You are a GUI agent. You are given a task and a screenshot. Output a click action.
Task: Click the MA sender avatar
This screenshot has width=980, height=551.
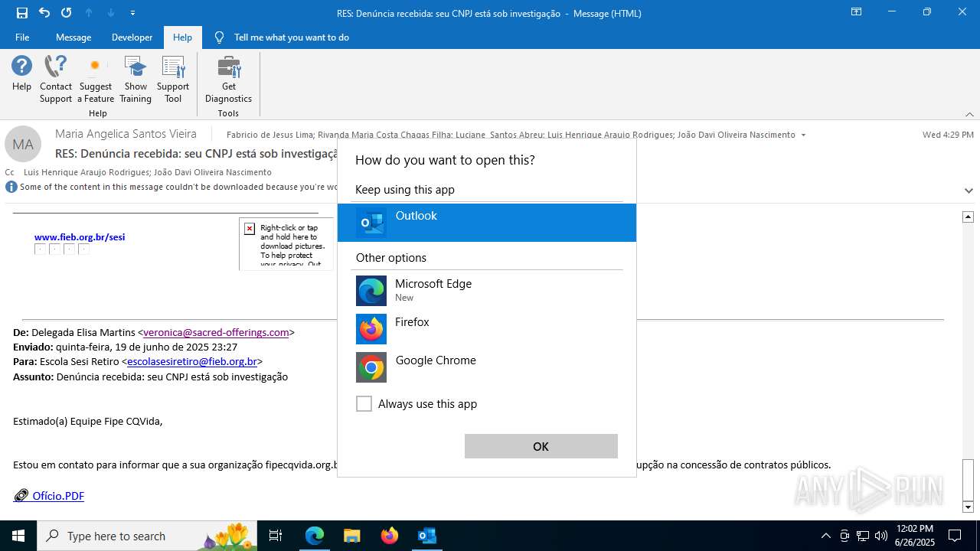[x=23, y=145]
